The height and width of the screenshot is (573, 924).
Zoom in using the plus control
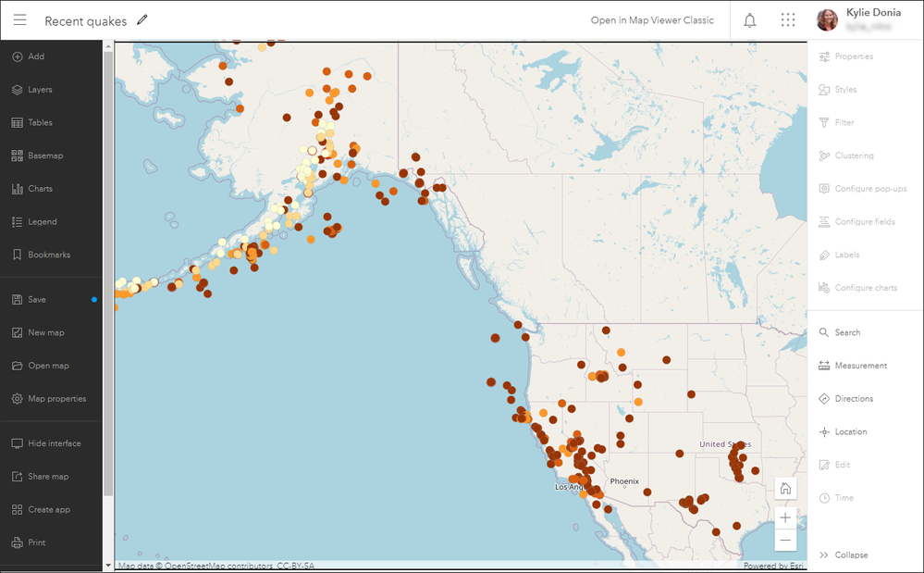(x=785, y=517)
